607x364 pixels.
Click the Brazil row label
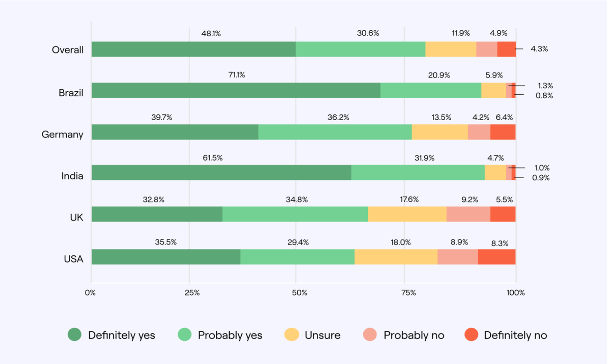pyautogui.click(x=71, y=93)
